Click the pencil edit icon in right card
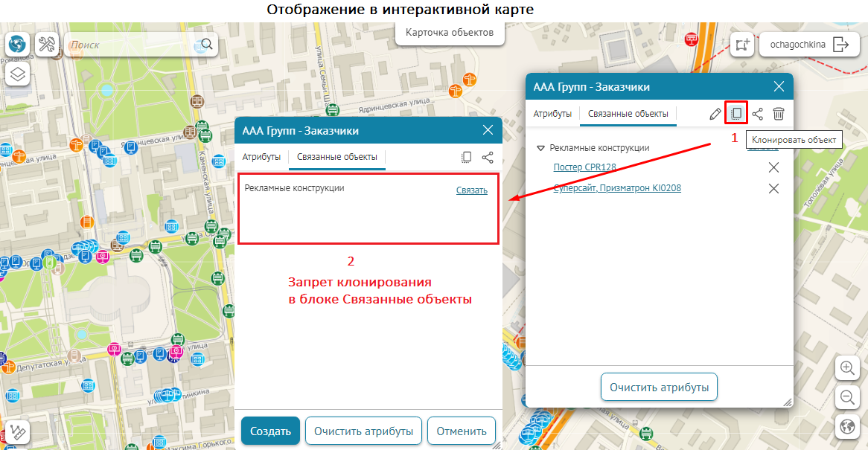Image resolution: width=868 pixels, height=450 pixels. 715,114
